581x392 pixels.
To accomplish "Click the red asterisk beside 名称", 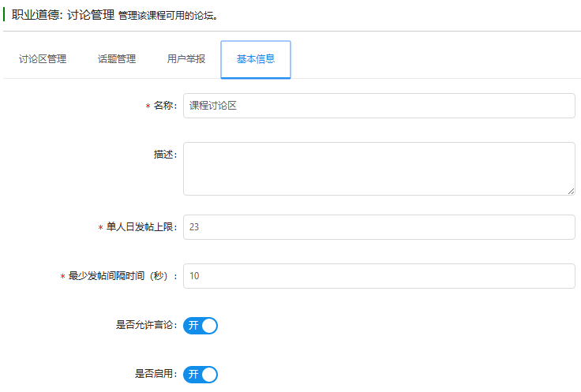I will pyautogui.click(x=148, y=106).
